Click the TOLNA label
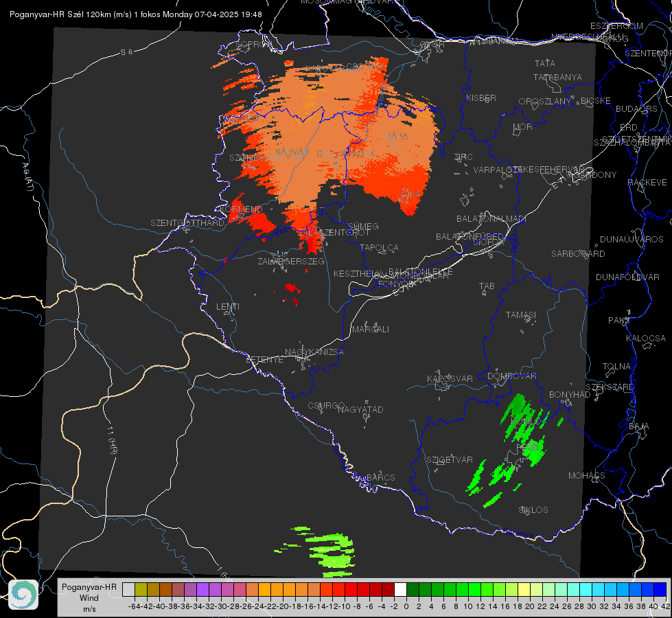The height and width of the screenshot is (618, 672). coord(616,367)
